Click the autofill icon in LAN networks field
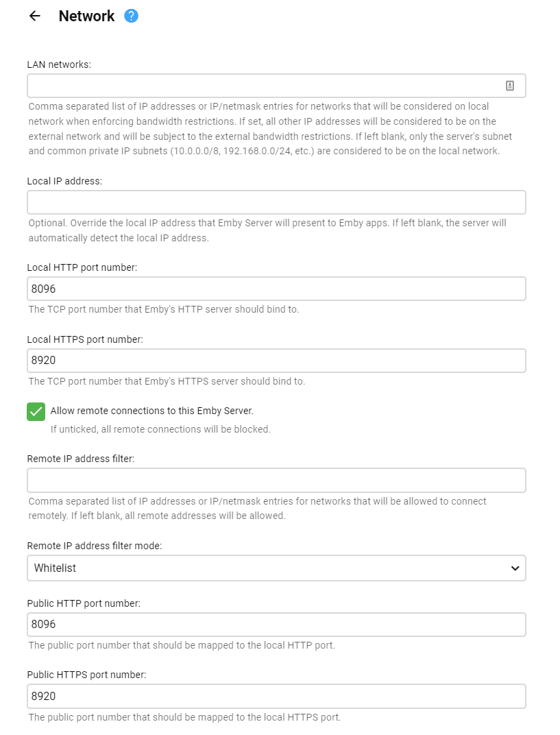The image size is (560, 735). pyautogui.click(x=509, y=86)
